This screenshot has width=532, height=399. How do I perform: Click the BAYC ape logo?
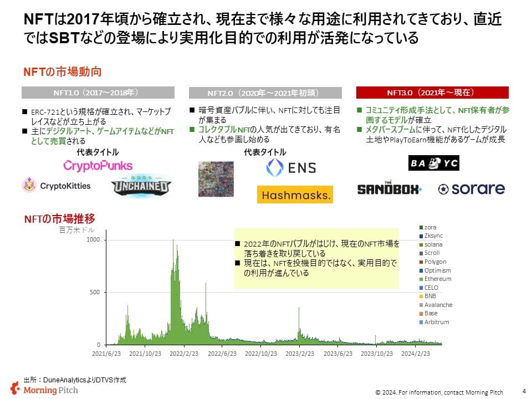433,163
